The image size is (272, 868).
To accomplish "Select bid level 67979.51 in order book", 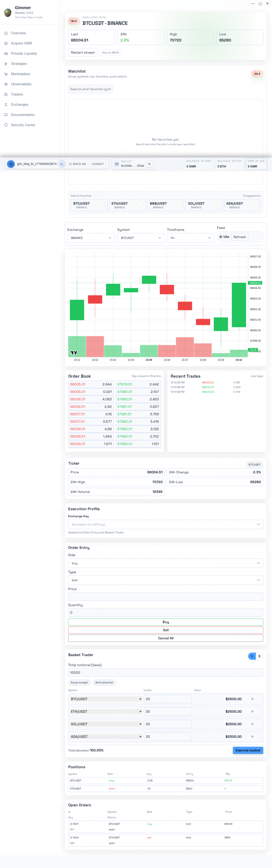I will 138,384.
